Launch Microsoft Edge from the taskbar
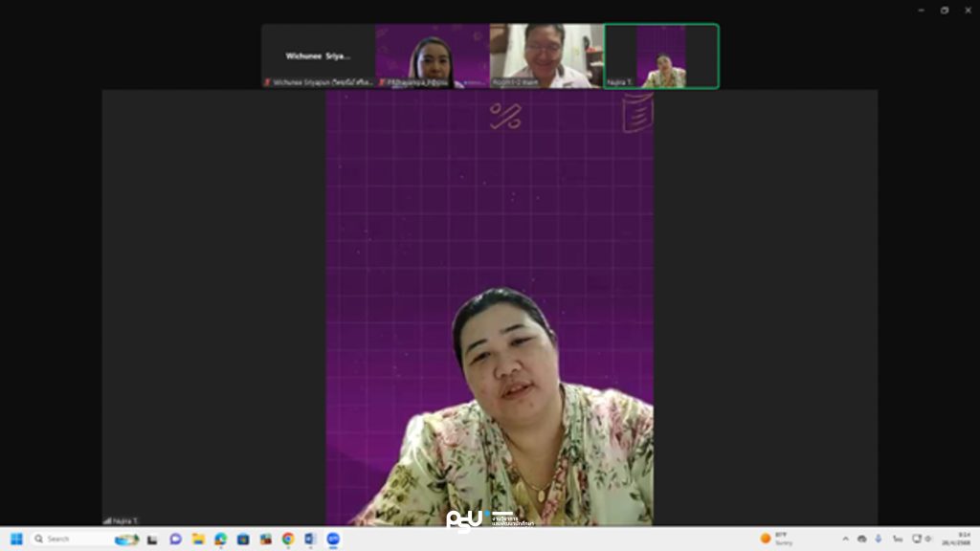 point(221,539)
